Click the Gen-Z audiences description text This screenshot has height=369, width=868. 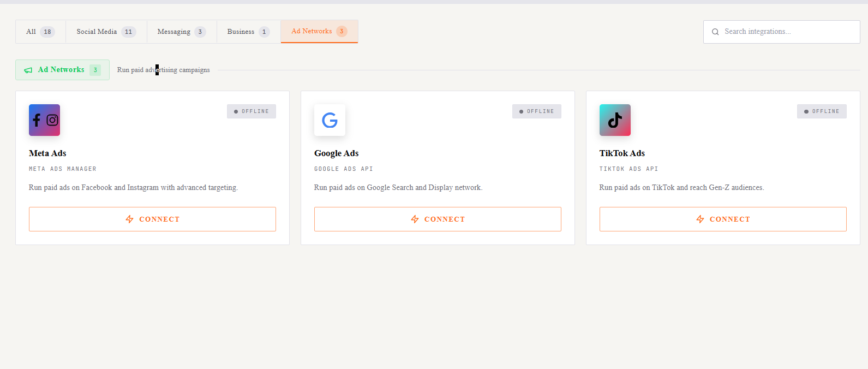tap(681, 188)
